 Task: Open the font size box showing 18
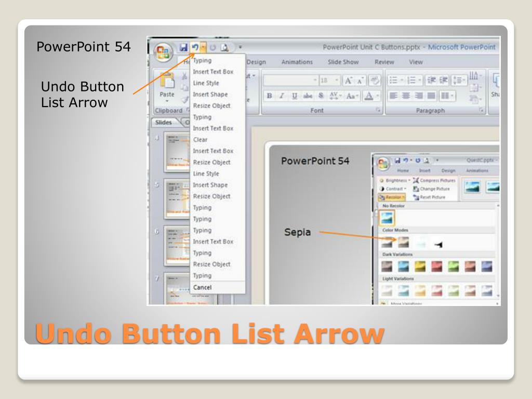pyautogui.click(x=329, y=81)
